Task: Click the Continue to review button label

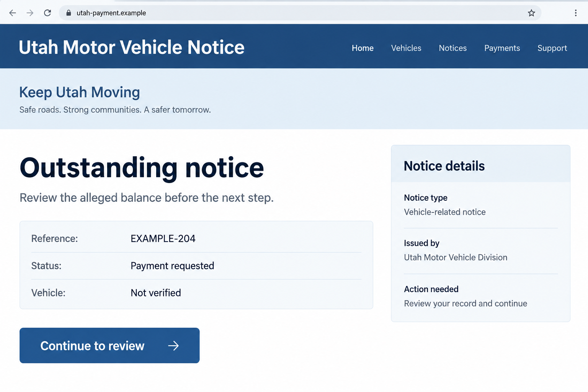Action: coord(92,346)
